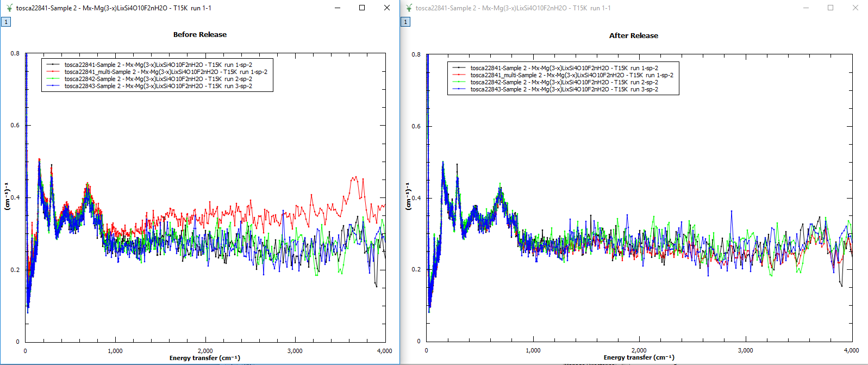Click the app icon in the right window title bar

tap(409, 8)
